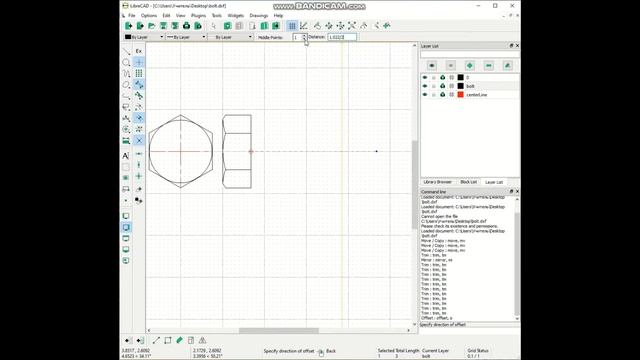Select the Text tool (A) in left toolbar
Image resolution: width=640 pixels, height=360 pixels.
tap(126, 156)
